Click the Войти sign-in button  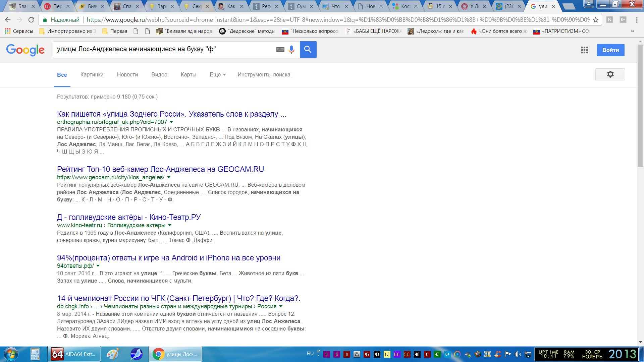[610, 50]
